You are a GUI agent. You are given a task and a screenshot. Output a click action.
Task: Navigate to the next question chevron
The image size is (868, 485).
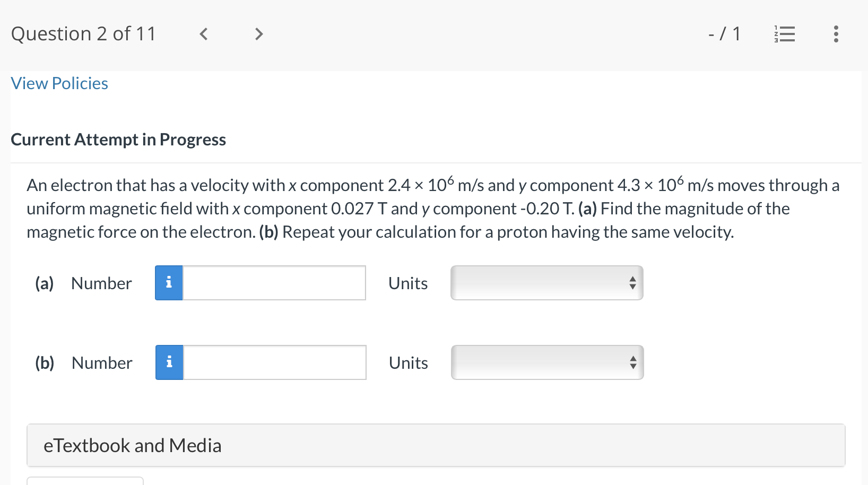click(258, 34)
